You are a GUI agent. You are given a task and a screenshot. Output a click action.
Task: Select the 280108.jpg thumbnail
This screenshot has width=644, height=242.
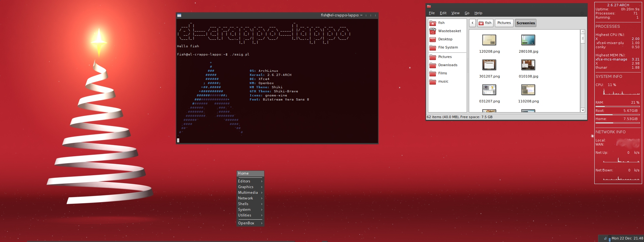[528, 40]
